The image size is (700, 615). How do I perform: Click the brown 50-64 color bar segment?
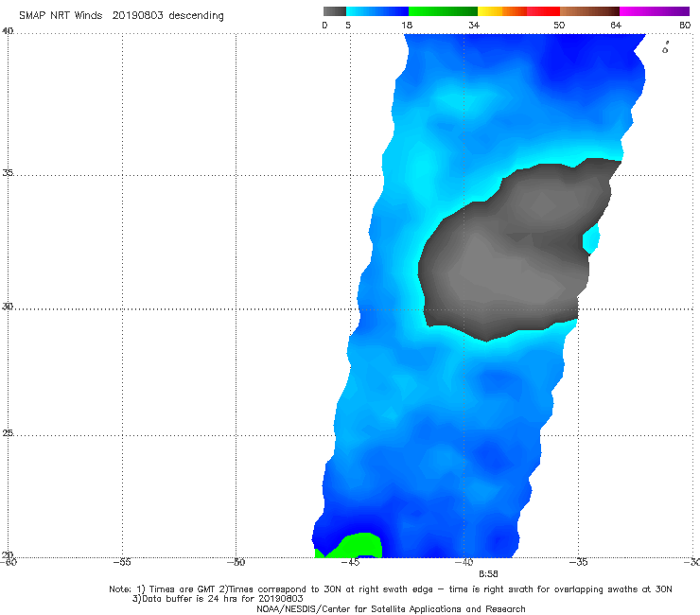point(589,11)
